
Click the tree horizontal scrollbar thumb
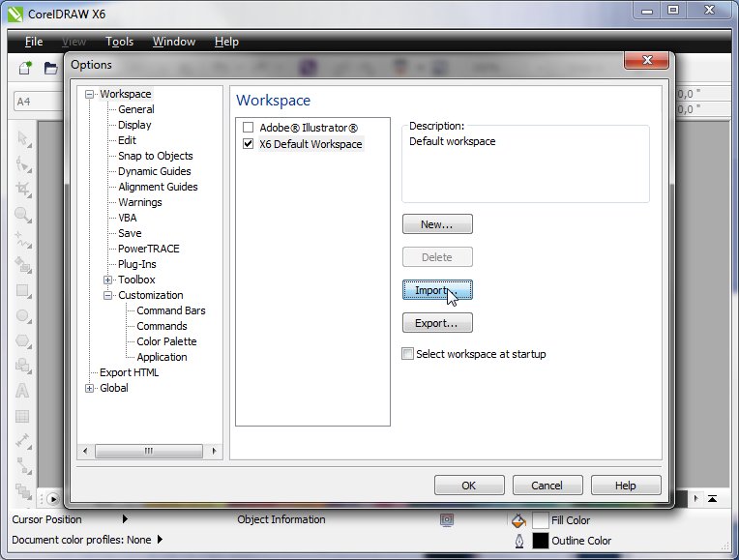click(x=149, y=451)
